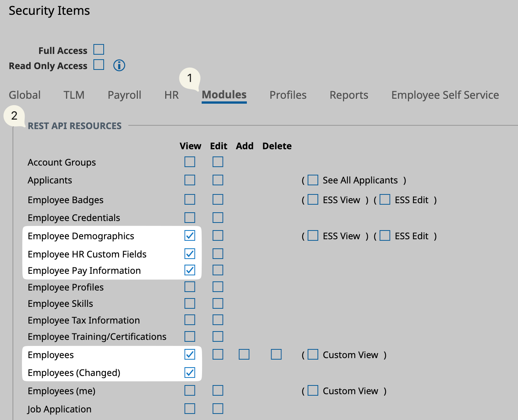This screenshot has width=518, height=420.
Task: Check View for Job Application
Action: pyautogui.click(x=190, y=409)
